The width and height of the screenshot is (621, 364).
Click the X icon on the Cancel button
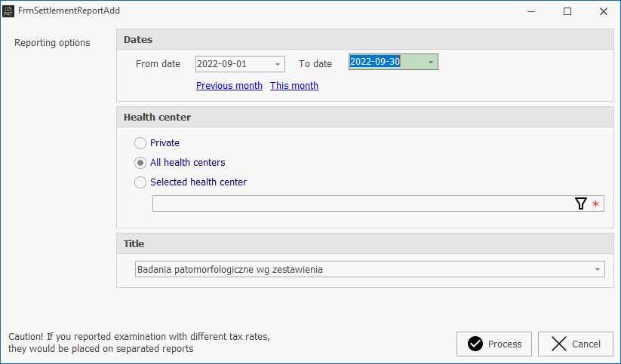[x=558, y=344]
